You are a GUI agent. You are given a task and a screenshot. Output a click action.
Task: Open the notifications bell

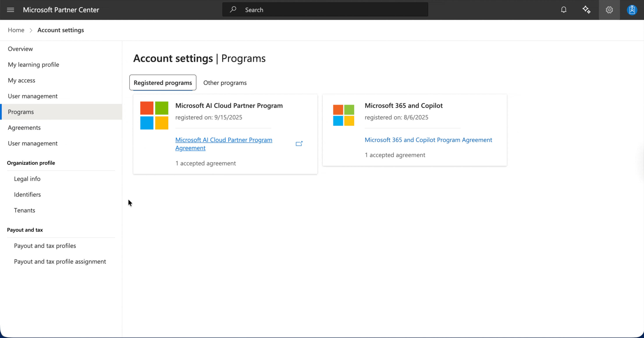(x=564, y=10)
